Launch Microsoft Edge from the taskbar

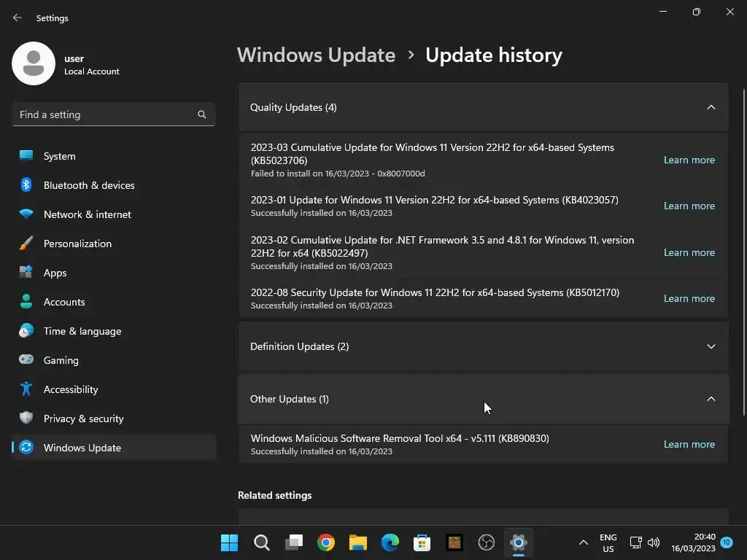(390, 542)
